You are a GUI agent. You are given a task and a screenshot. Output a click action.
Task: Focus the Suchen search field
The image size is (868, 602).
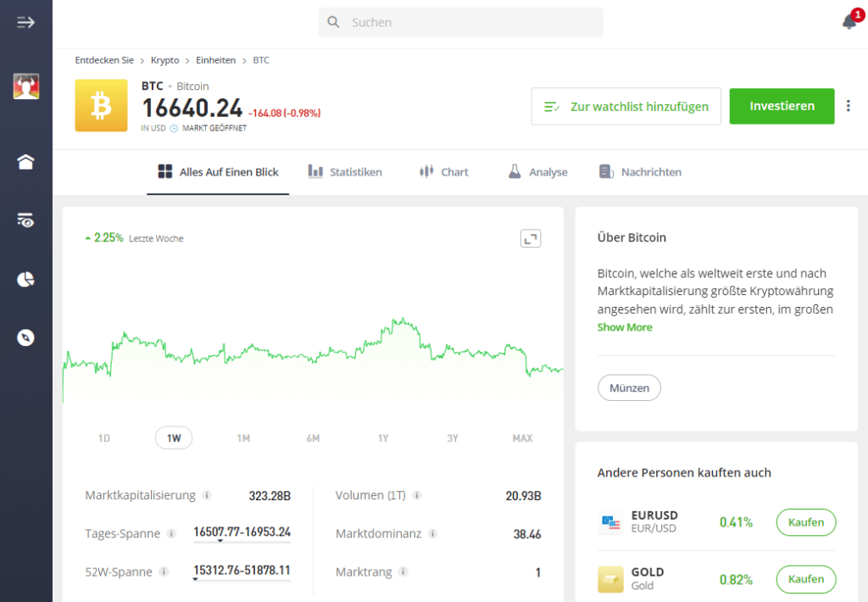pyautogui.click(x=460, y=22)
